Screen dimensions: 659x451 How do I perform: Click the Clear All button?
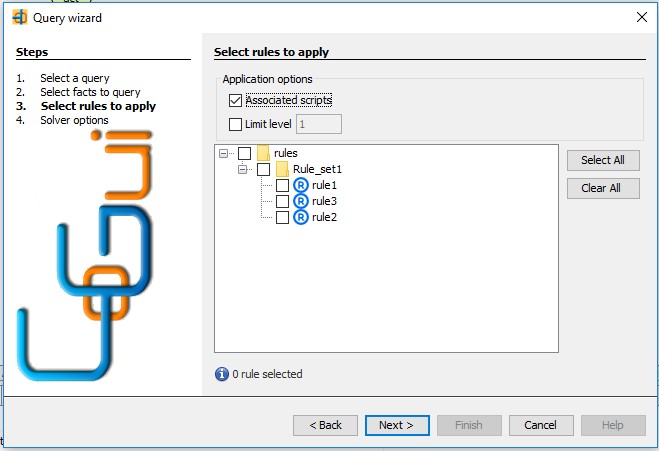tap(603, 188)
